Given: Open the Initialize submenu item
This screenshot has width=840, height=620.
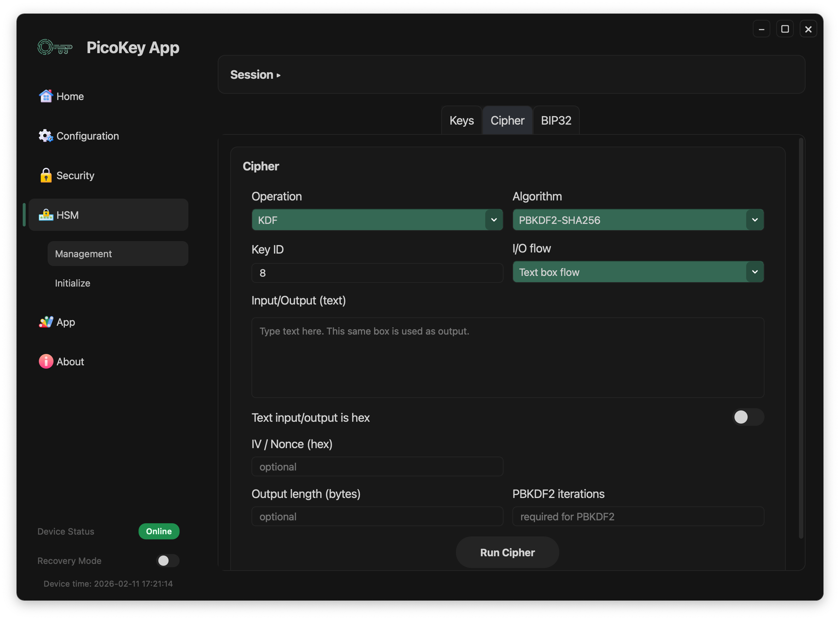Looking at the screenshot, I should (73, 283).
